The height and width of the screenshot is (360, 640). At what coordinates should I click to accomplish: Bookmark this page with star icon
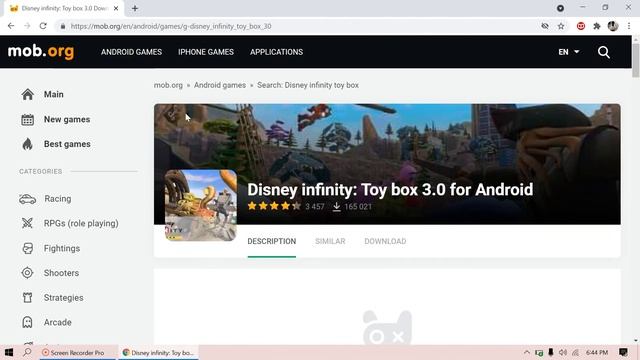[561, 26]
